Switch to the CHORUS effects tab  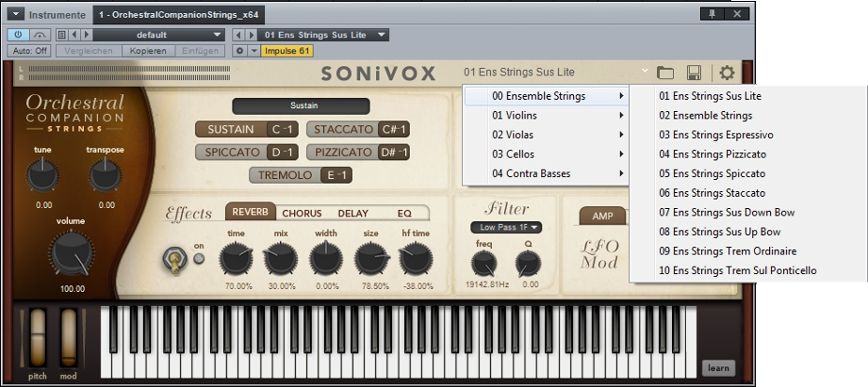[301, 214]
